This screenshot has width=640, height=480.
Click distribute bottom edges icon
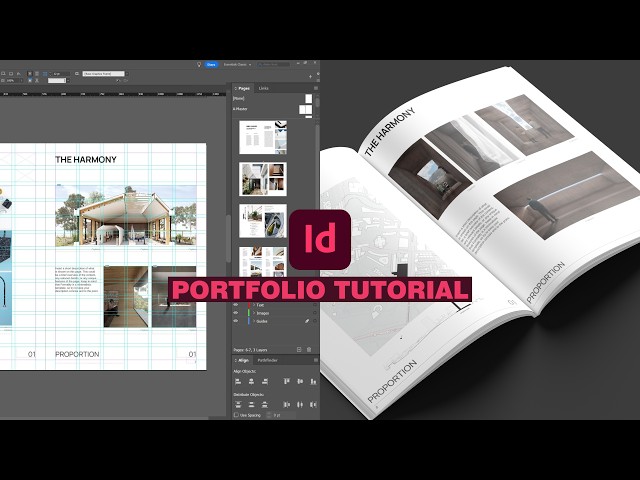tap(265, 404)
